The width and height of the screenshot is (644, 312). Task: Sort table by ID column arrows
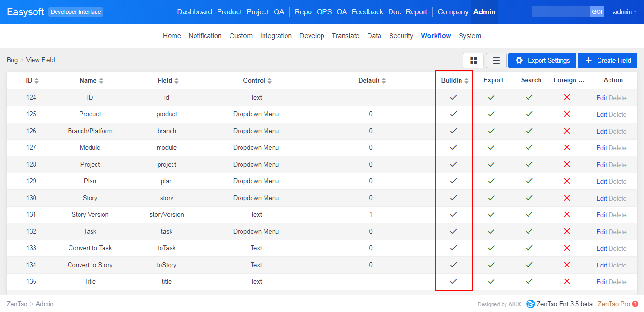37,81
